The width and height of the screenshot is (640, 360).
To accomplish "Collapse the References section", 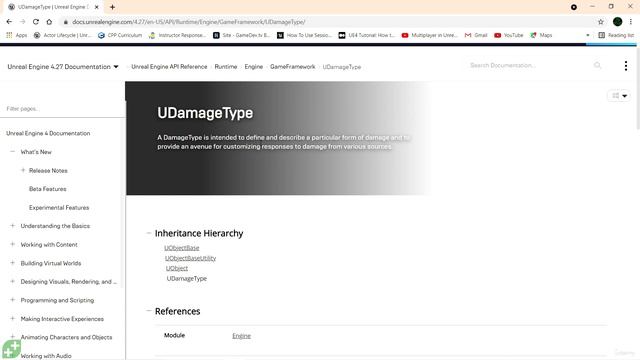I will 149,311.
